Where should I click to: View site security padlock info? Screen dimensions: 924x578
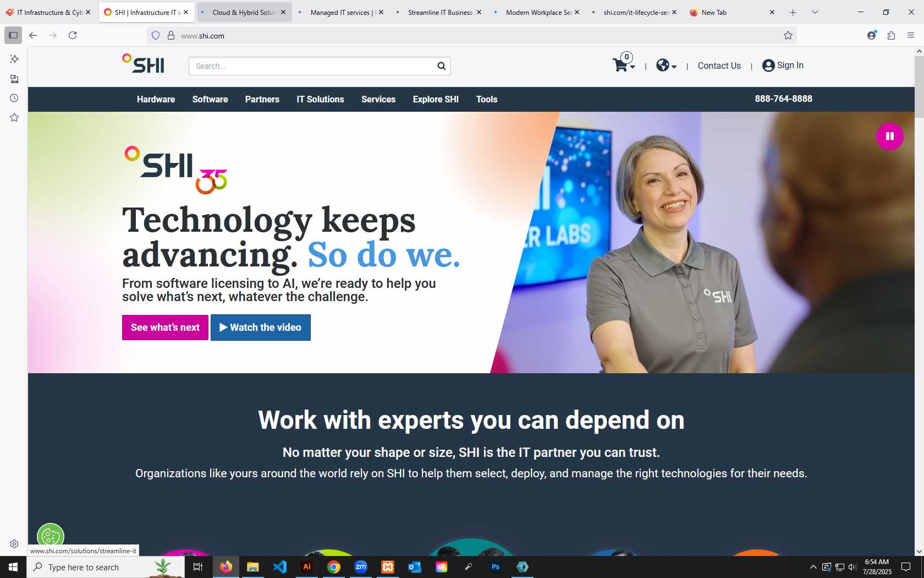pos(171,36)
